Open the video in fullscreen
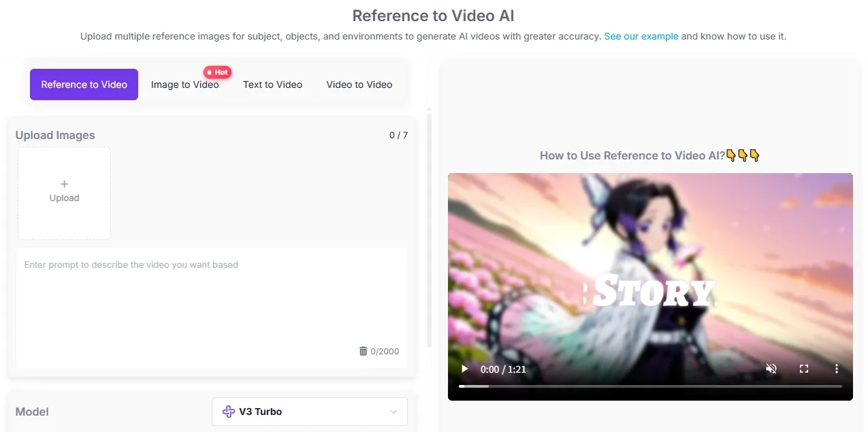 click(804, 369)
